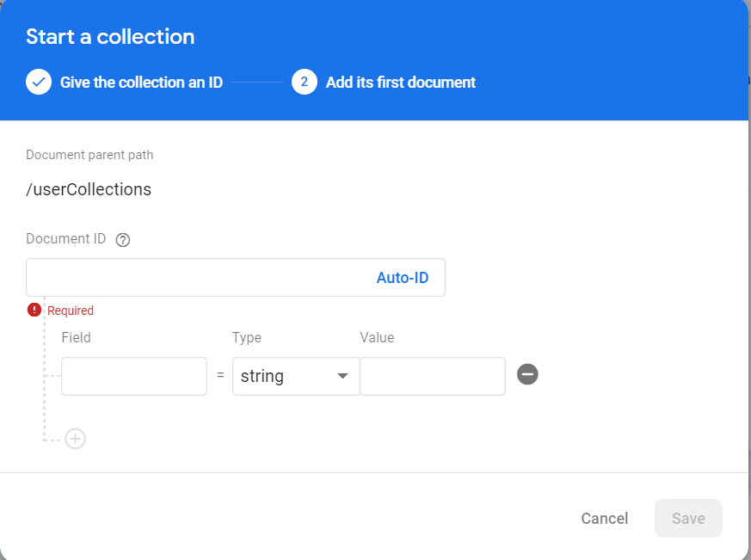Click the red Required error icon
Screen dimensions: 751x560
click(34, 310)
